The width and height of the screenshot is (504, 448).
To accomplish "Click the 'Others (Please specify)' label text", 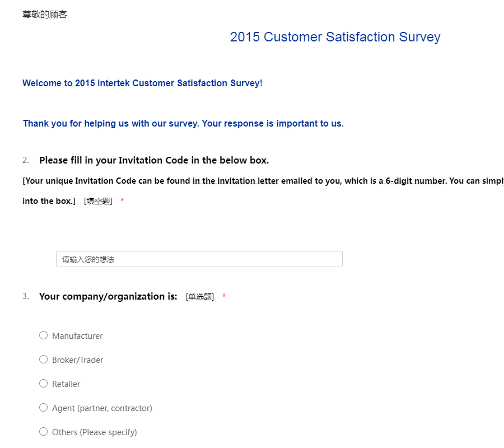I will [94, 432].
